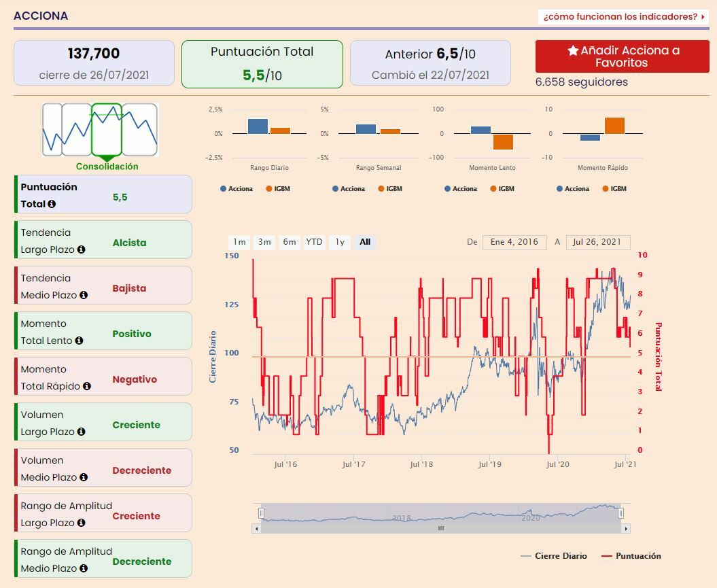
Task: Open '¿cómo funcionan los indicadores?' link
Action: (624, 17)
